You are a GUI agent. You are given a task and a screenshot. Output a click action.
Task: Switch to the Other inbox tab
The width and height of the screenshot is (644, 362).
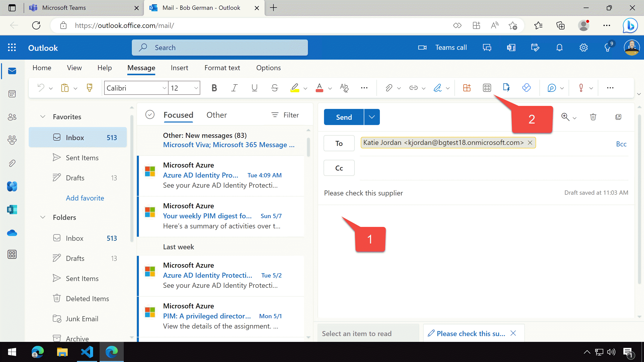coord(216,115)
